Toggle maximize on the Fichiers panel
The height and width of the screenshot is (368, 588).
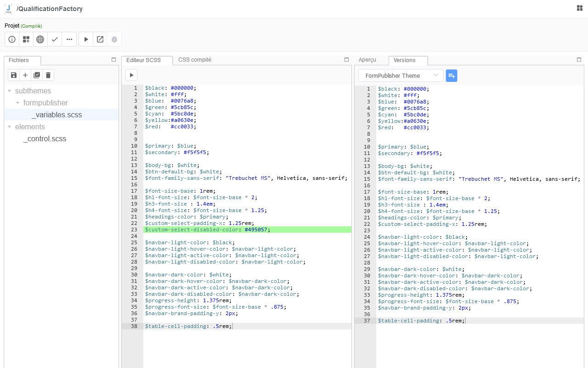113,59
